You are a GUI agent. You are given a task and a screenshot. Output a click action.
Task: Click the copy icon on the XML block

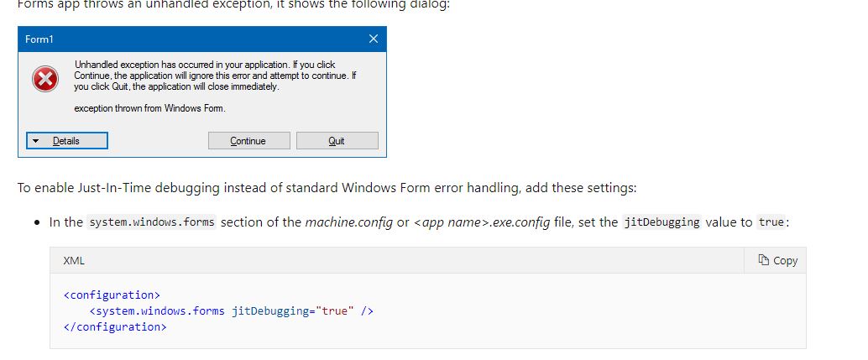764,260
